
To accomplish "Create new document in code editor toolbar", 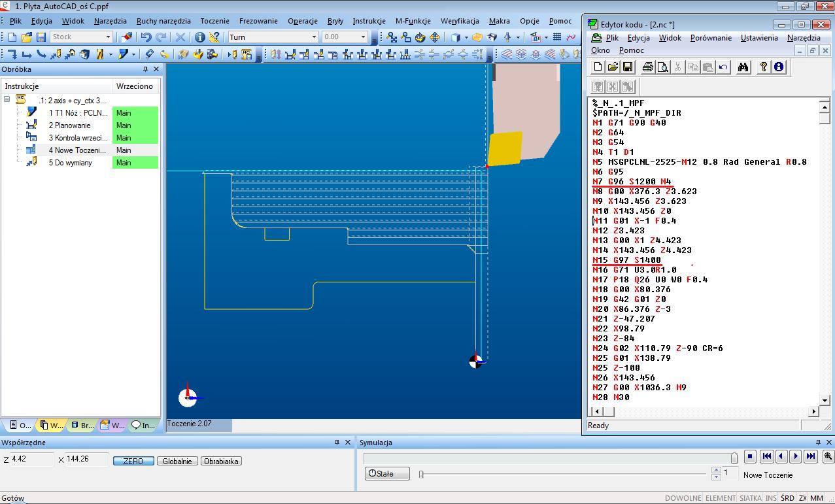I will [x=598, y=67].
